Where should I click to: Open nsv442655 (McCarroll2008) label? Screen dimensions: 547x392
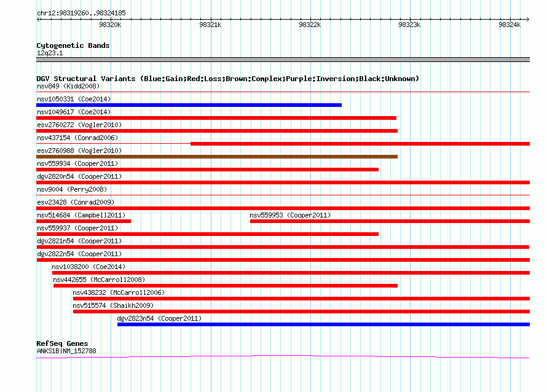[99, 280]
